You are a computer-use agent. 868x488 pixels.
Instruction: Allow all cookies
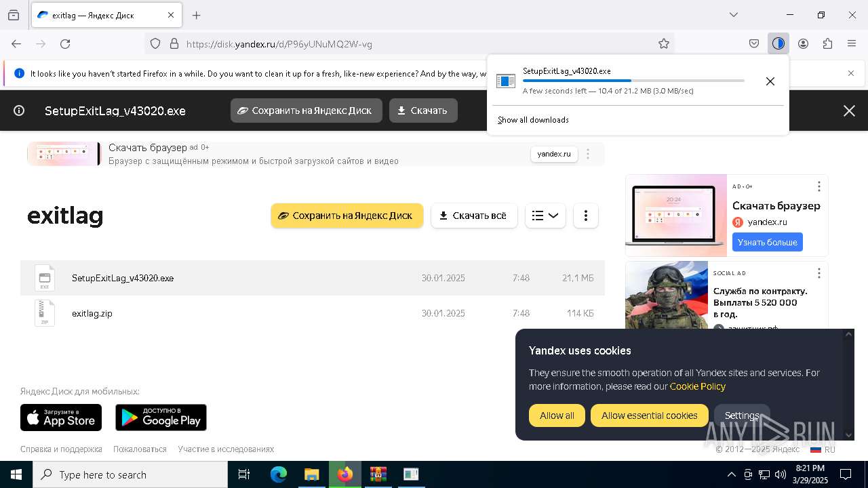point(557,415)
